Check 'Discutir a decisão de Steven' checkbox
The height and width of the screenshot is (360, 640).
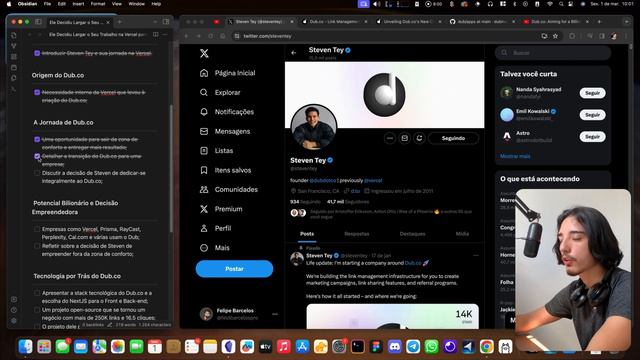point(37,173)
